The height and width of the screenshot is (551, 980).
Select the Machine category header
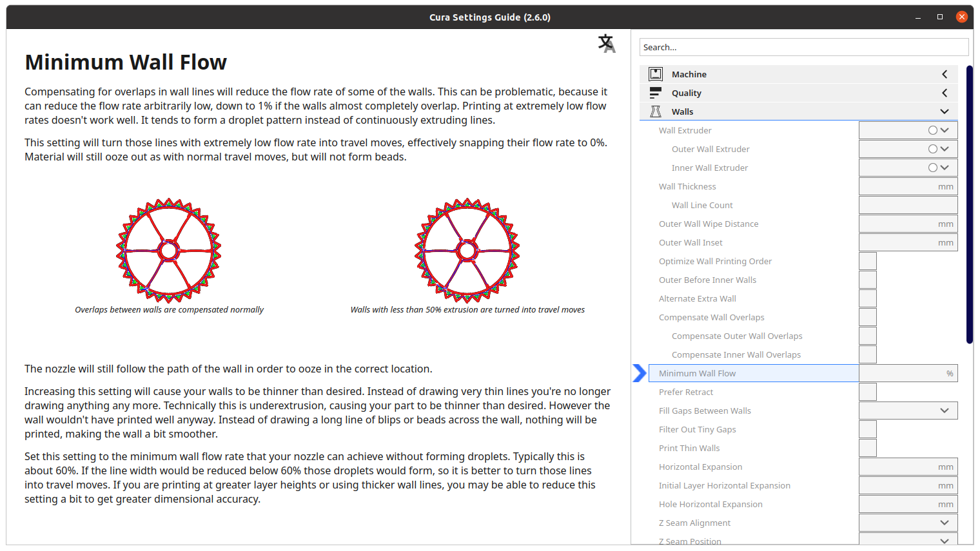click(x=799, y=74)
